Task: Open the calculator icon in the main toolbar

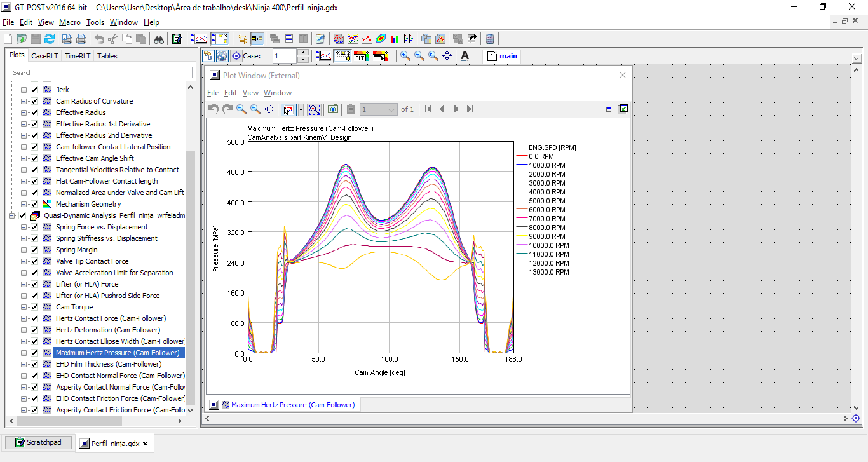Action: [x=490, y=39]
